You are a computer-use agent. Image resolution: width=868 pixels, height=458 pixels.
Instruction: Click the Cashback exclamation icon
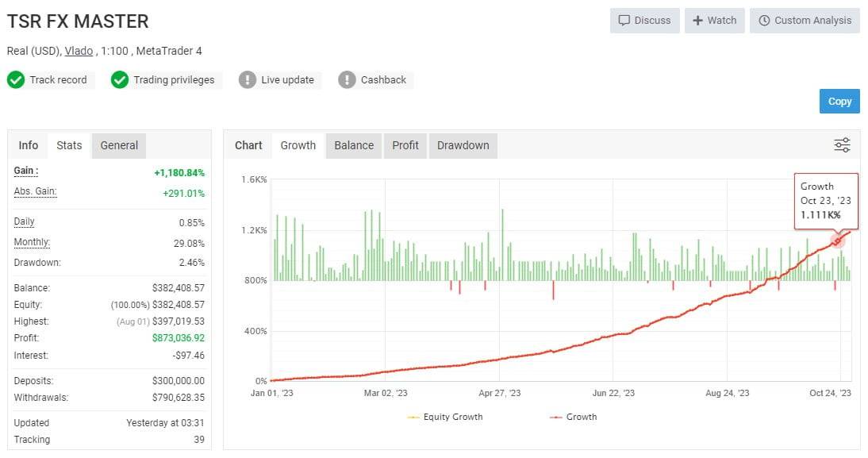point(347,79)
